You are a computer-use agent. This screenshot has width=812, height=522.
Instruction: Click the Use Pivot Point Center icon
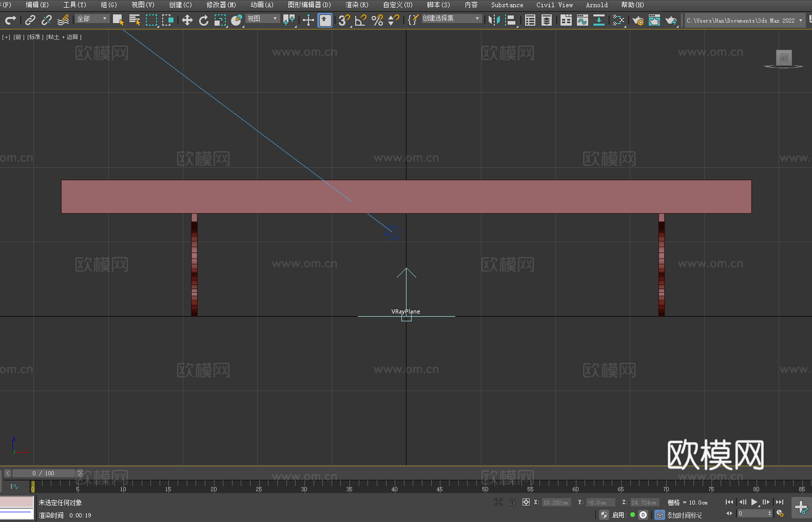[289, 20]
